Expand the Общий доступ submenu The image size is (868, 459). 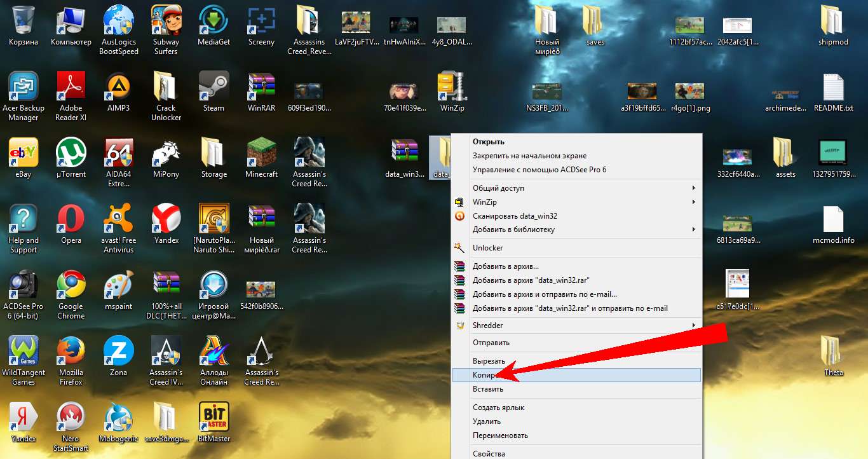(x=576, y=188)
